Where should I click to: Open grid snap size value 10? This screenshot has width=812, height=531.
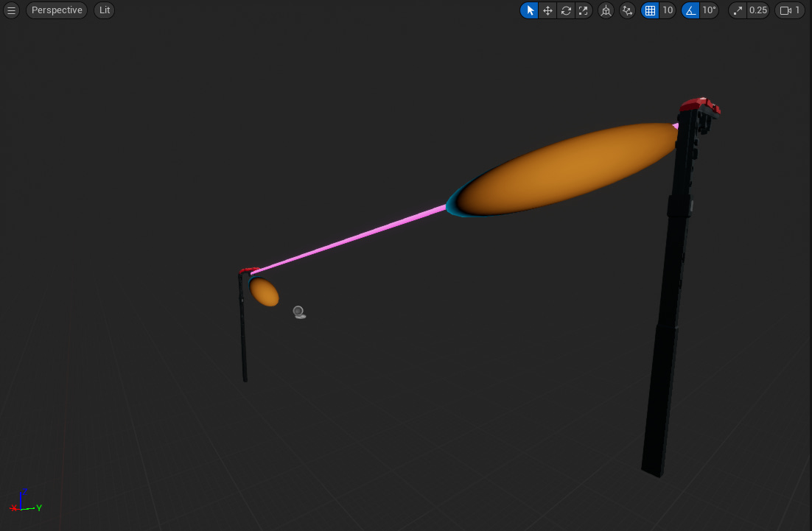667,10
